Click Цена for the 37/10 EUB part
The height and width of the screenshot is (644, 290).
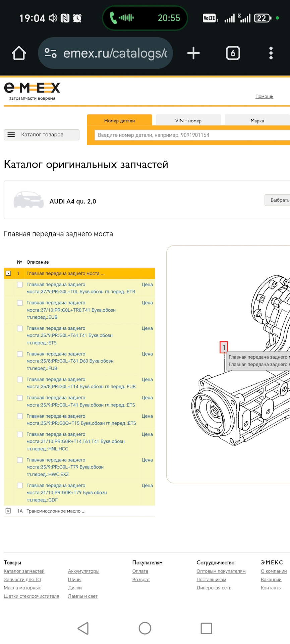(147, 303)
